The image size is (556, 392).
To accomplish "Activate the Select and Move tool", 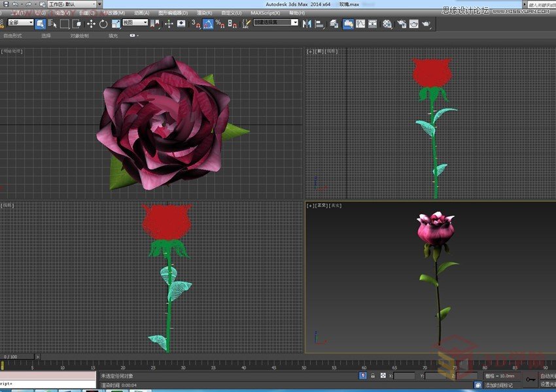I will pyautogui.click(x=91, y=24).
